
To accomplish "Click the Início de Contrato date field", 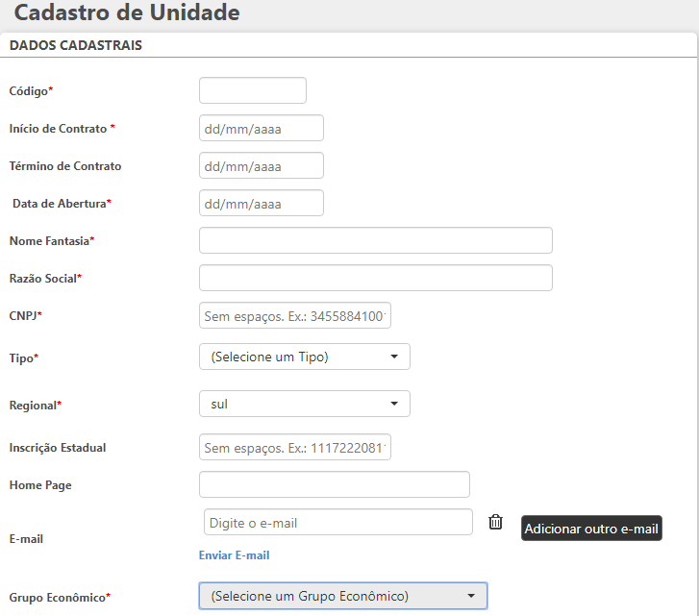I will pyautogui.click(x=261, y=128).
